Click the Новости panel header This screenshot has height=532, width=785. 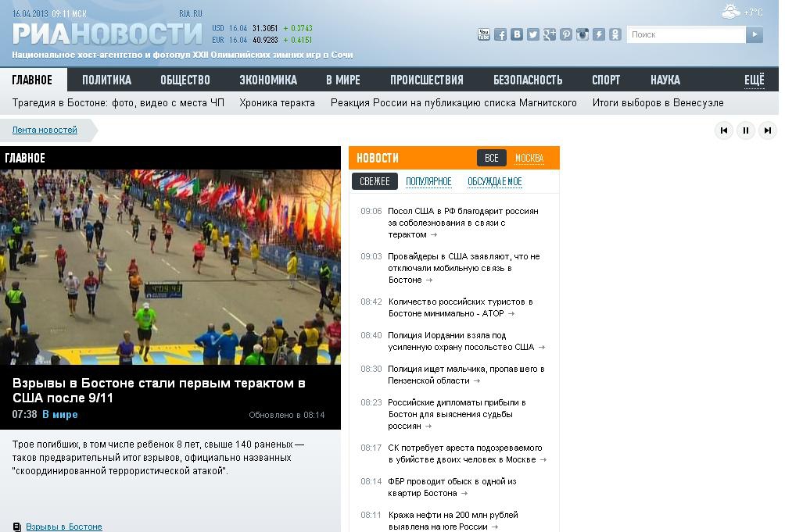378,158
